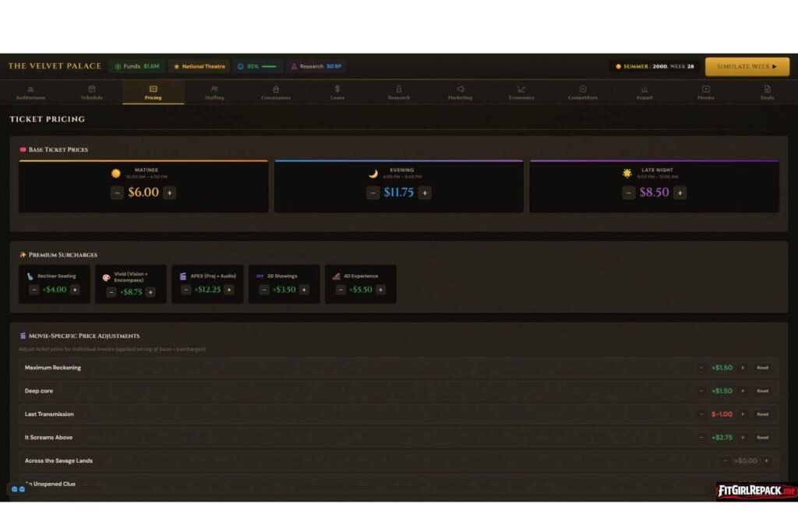Click the Simulate Week button
The height and width of the screenshot is (532, 798).
click(x=747, y=67)
